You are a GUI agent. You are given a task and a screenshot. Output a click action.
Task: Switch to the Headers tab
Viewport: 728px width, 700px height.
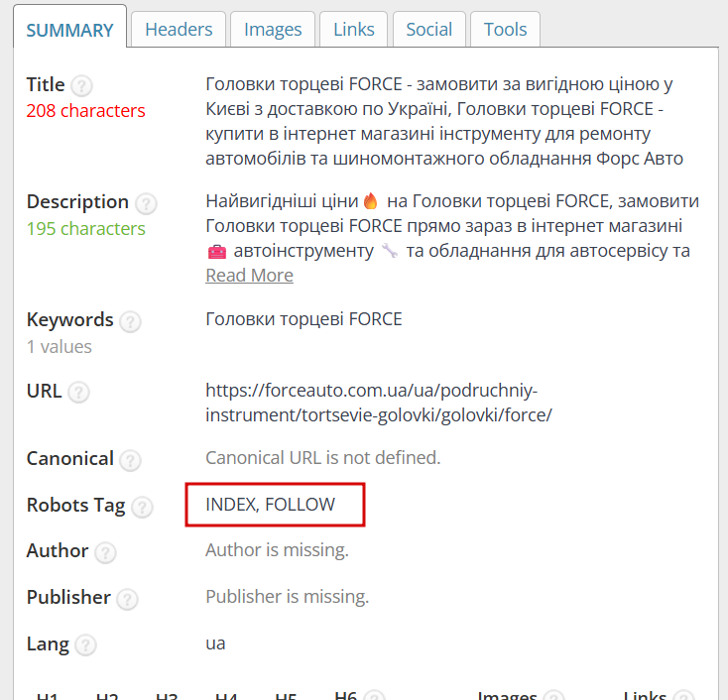179,30
